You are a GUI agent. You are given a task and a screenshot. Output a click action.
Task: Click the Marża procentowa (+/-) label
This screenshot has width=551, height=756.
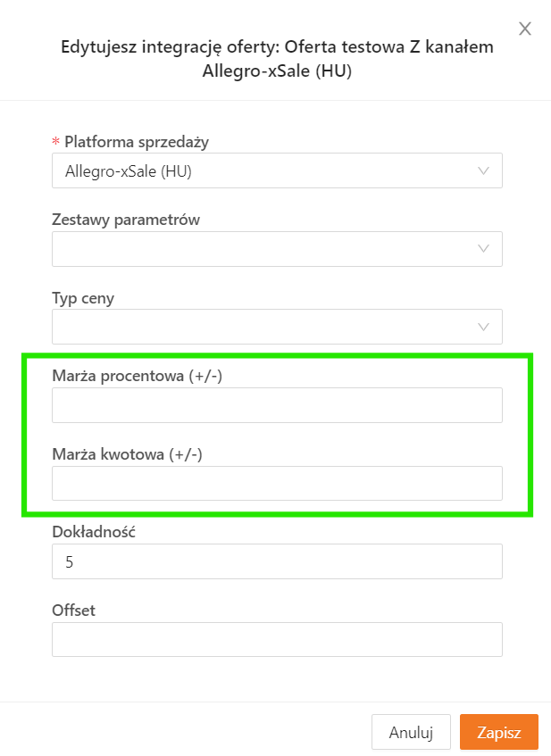point(137,376)
